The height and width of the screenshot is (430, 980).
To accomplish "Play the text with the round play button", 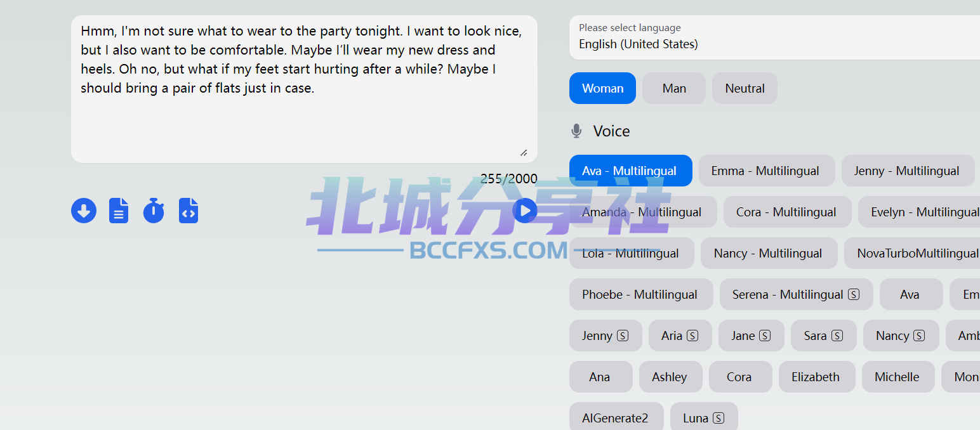I will [525, 211].
